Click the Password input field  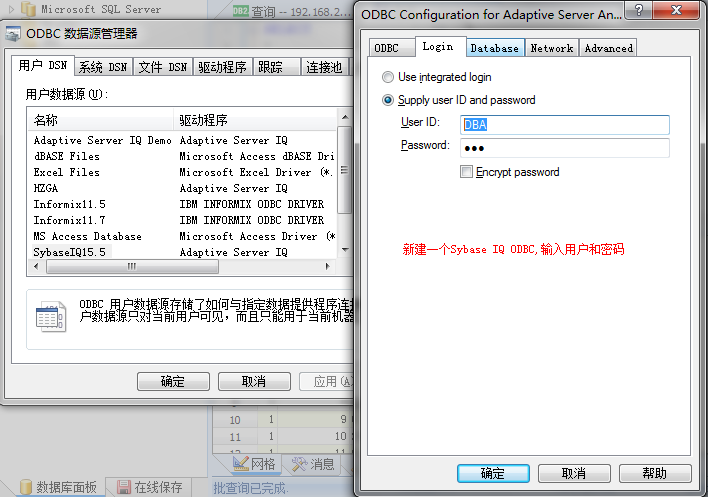(x=564, y=148)
